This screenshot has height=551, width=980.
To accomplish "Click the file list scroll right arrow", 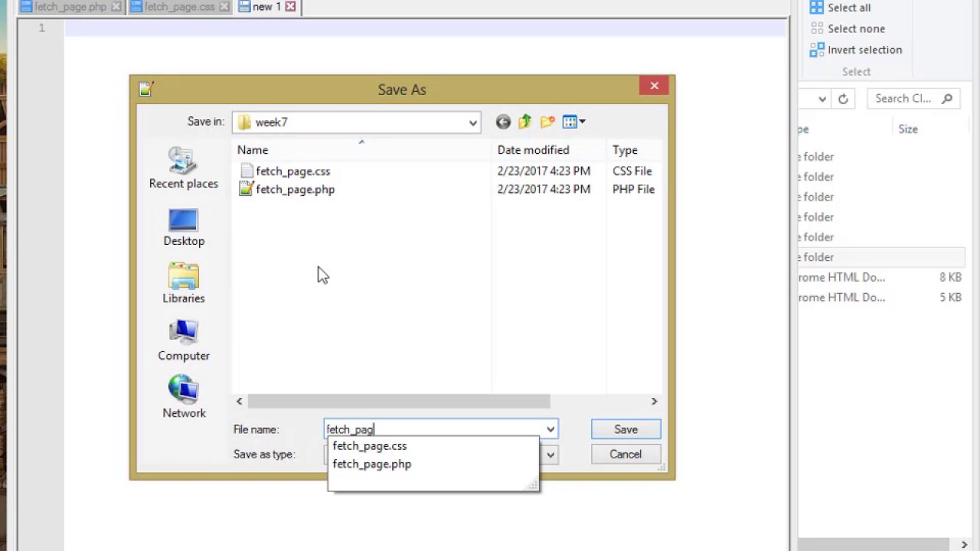I will tap(654, 401).
